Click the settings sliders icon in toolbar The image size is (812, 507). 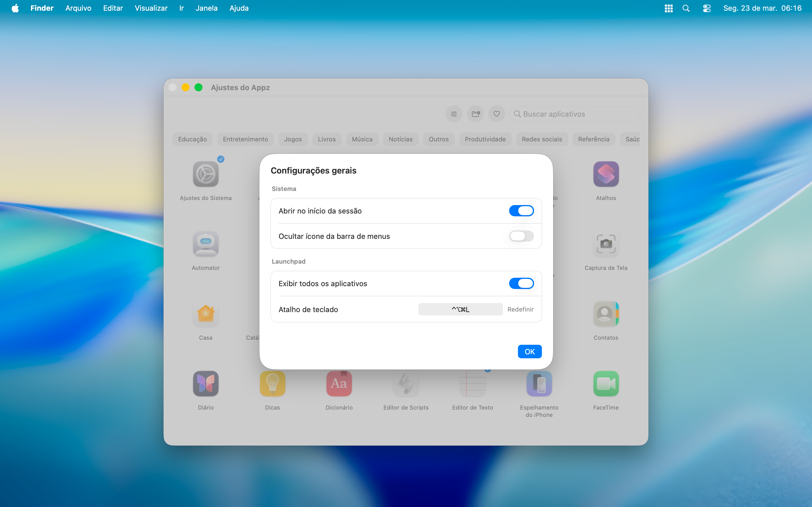(x=454, y=114)
